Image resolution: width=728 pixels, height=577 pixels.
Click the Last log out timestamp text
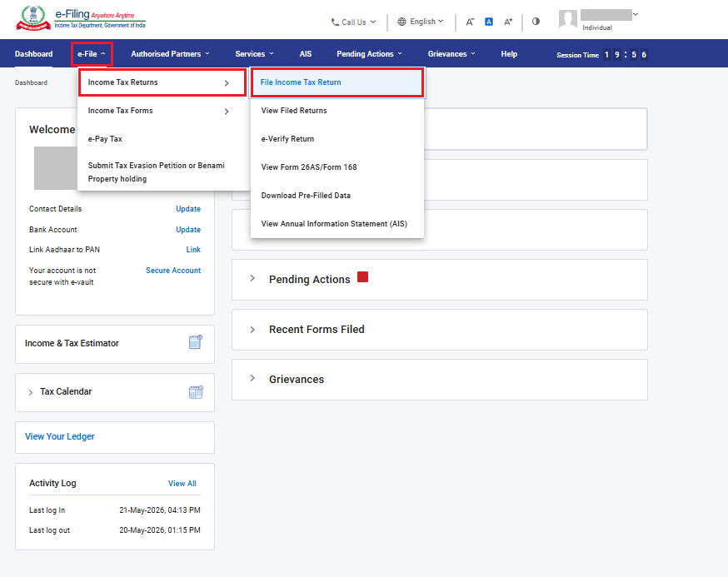pyautogui.click(x=160, y=530)
